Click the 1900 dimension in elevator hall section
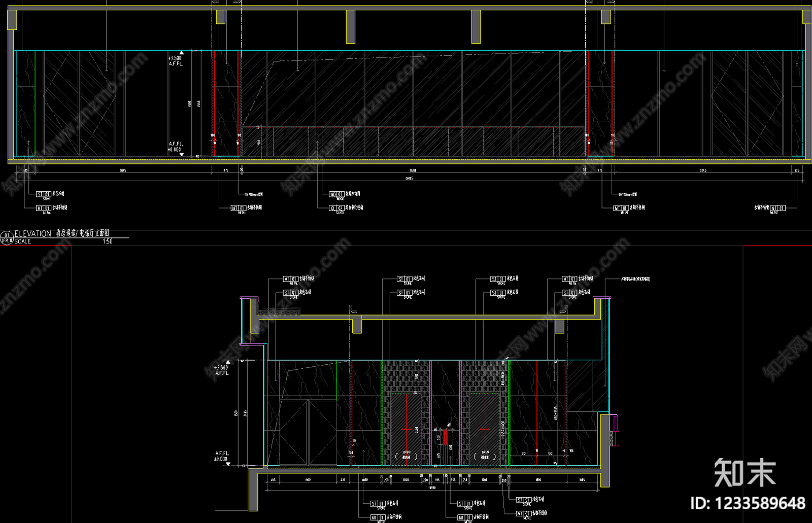 point(308,480)
